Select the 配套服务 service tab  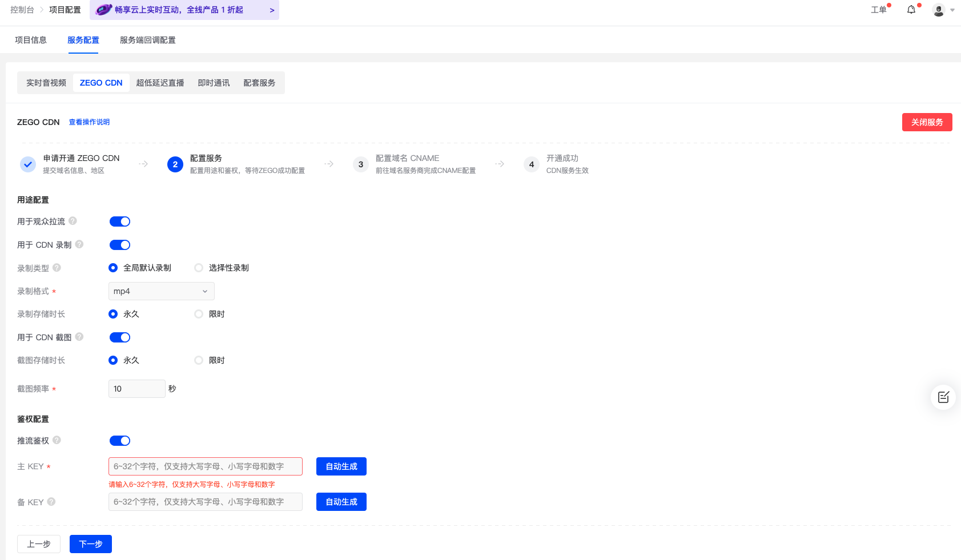[x=260, y=83]
